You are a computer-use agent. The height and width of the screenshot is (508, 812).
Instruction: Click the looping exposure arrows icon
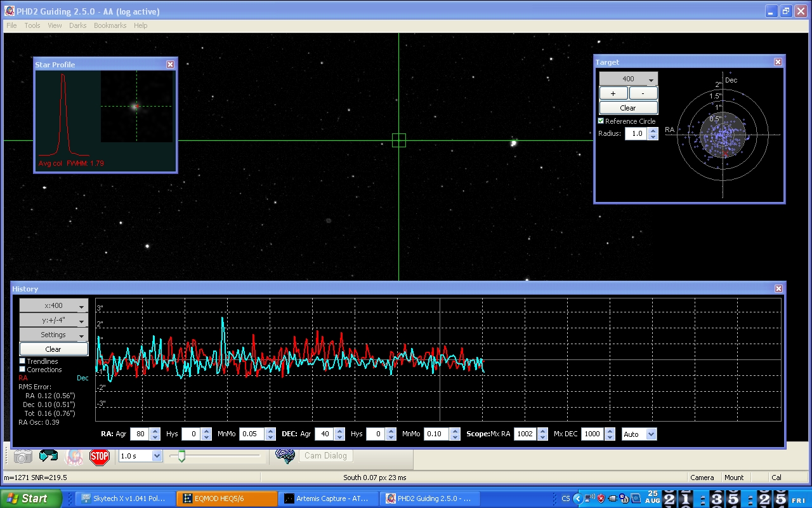48,456
